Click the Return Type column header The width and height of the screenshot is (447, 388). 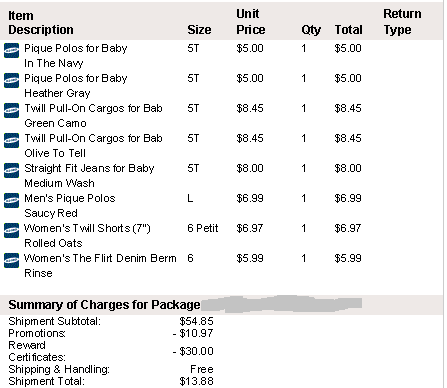point(402,22)
